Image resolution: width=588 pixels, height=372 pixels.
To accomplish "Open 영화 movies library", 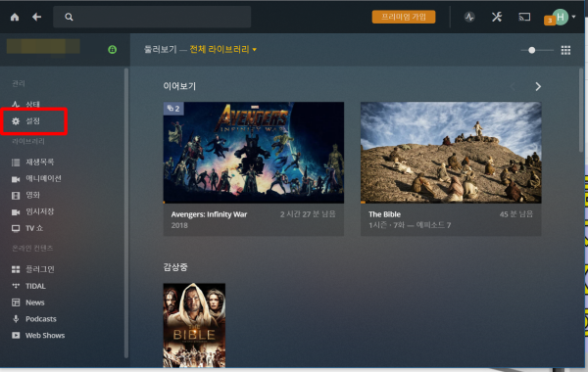I will pyautogui.click(x=32, y=195).
